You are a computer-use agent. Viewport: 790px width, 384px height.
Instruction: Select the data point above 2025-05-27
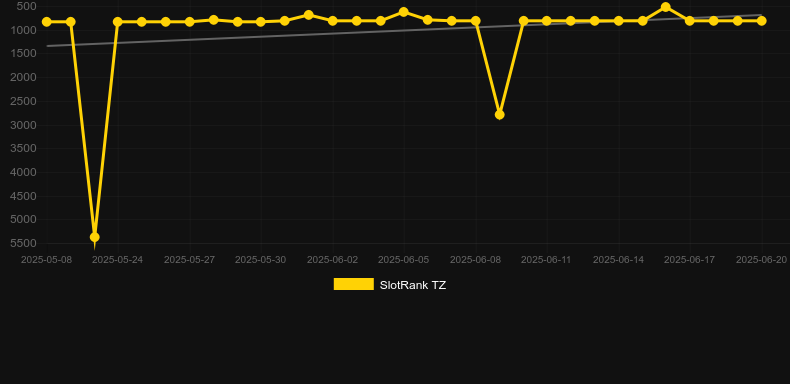(189, 22)
